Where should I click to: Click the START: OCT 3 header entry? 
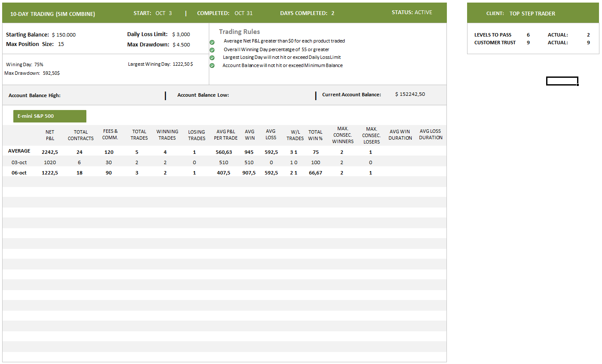[153, 13]
